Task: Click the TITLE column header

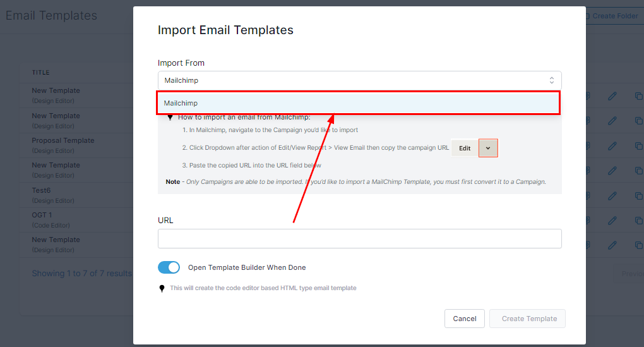Action: (x=41, y=73)
